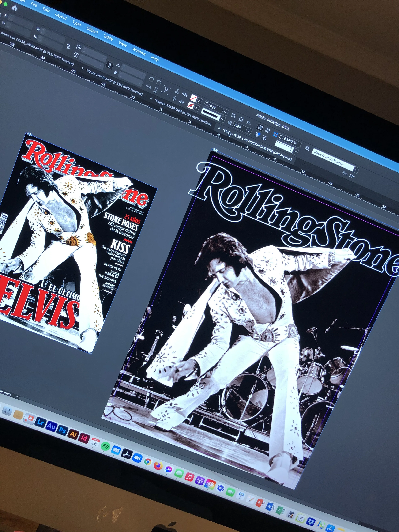The width and height of the screenshot is (399, 532).
Task: Click the flip/rotation state P indicator
Action: click(166, 90)
